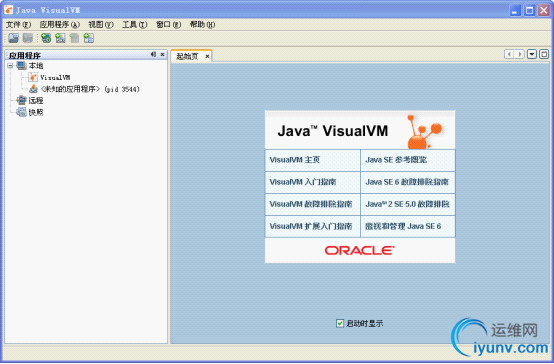Image resolution: width=554 pixels, height=364 pixels.
Task: Open the Java SE 参考概览 link
Action: click(x=396, y=160)
